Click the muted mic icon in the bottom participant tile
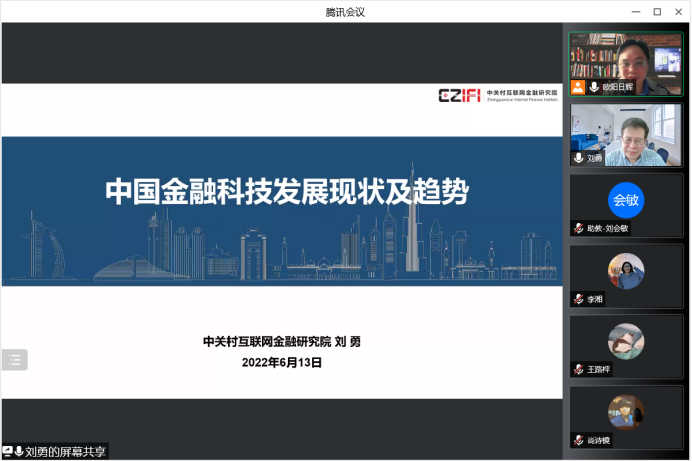 click(578, 440)
